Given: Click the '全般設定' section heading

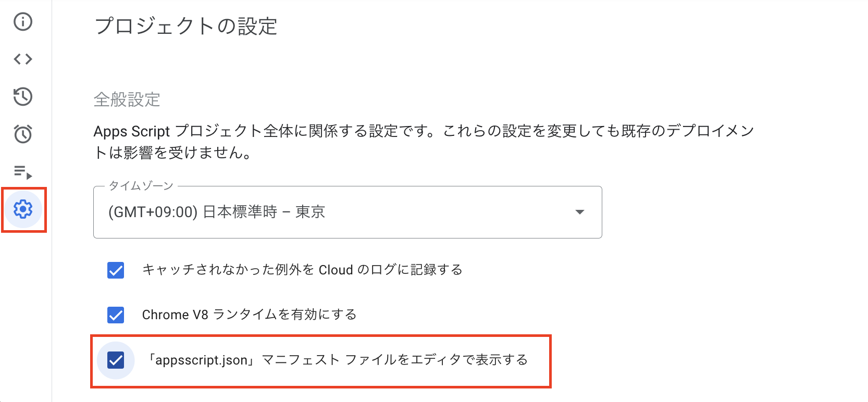Looking at the screenshot, I should click(127, 99).
